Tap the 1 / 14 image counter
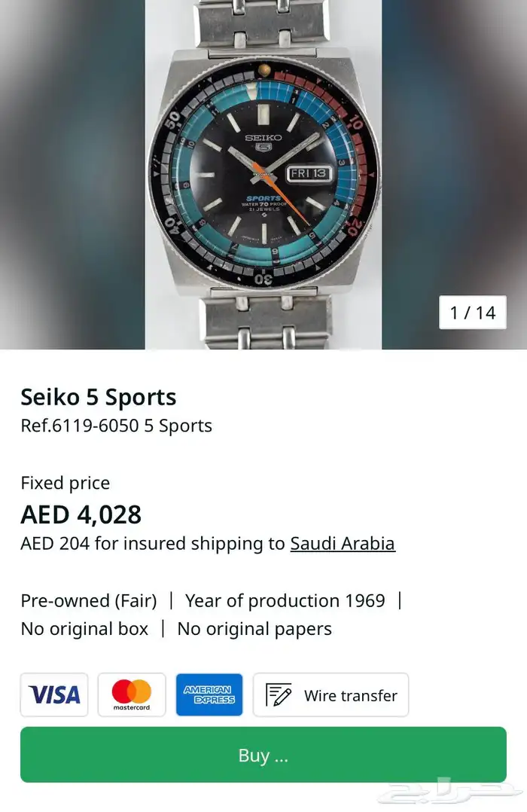The width and height of the screenshot is (527, 812). click(x=473, y=313)
